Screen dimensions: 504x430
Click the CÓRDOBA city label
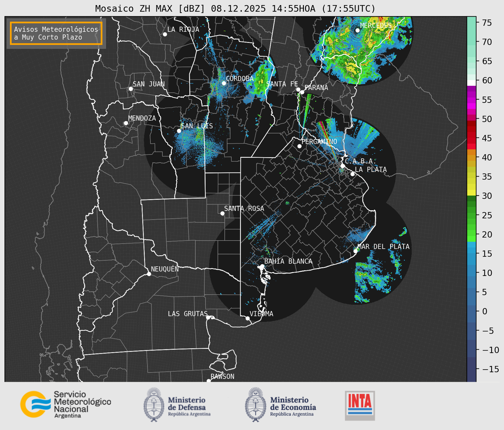[x=240, y=79]
